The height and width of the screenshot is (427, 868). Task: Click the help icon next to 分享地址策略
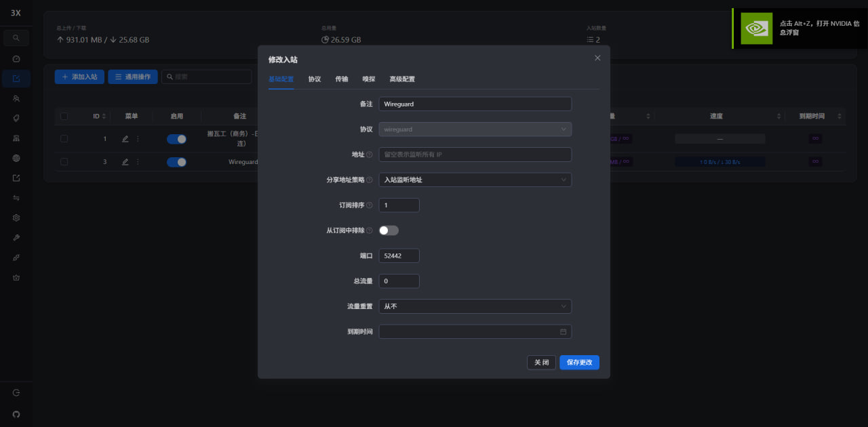(370, 180)
